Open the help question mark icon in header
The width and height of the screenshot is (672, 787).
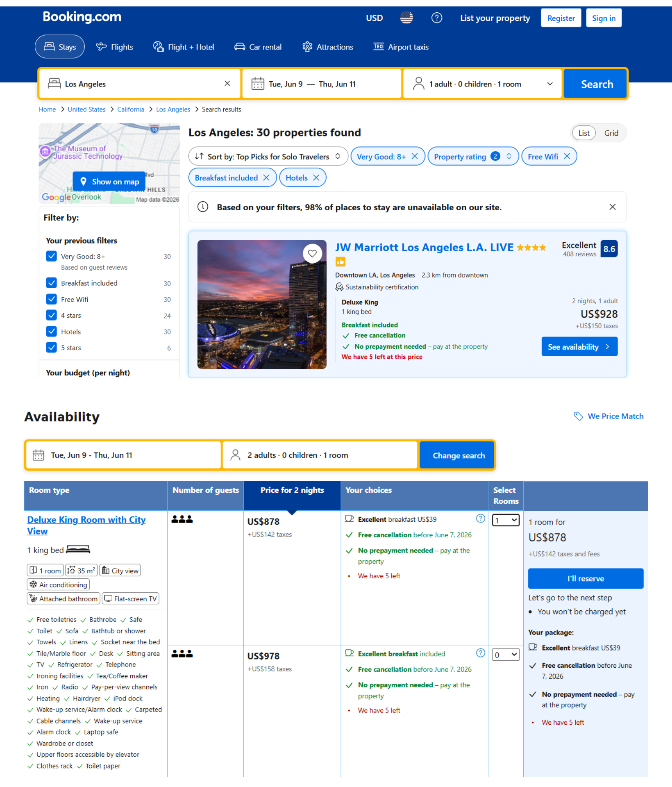pyautogui.click(x=437, y=18)
